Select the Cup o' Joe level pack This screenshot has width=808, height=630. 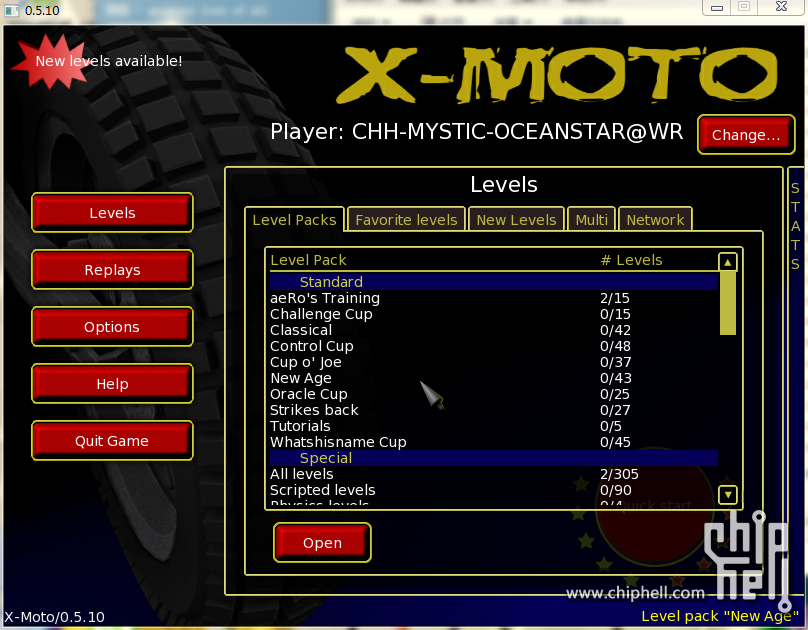pyautogui.click(x=494, y=362)
